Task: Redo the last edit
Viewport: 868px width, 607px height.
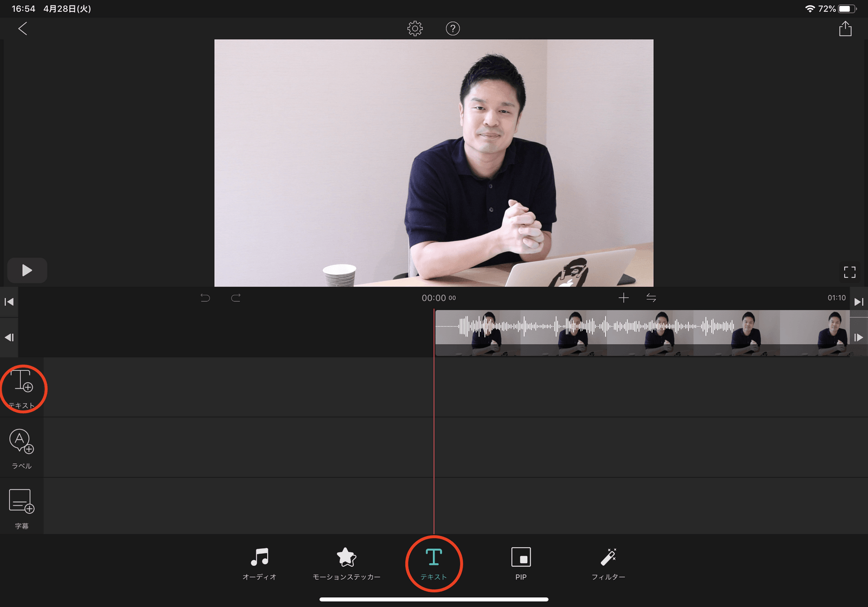Action: [x=235, y=298]
